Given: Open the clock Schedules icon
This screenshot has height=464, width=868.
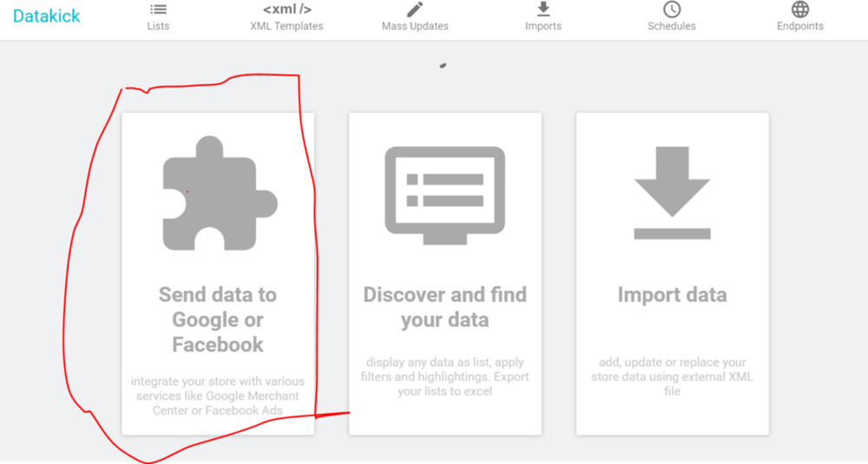Looking at the screenshot, I should 672,10.
